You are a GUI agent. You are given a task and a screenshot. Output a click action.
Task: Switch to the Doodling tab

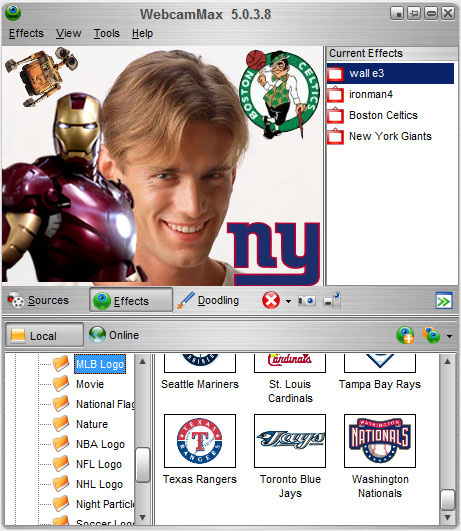[x=209, y=300]
